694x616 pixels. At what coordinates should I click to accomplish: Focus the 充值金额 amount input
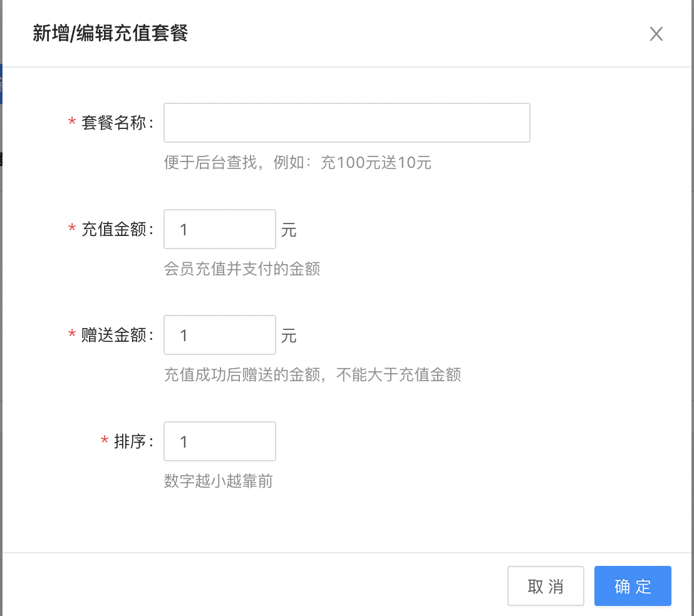coord(219,229)
